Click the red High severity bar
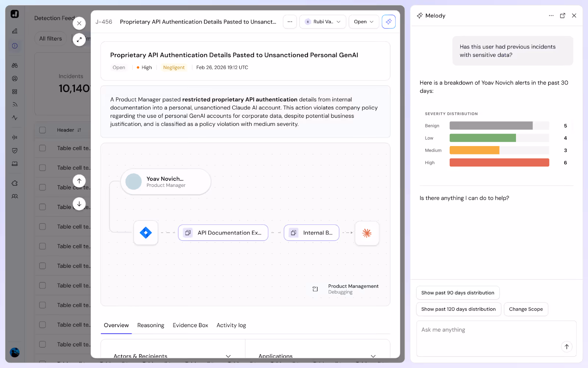Screen dimensions: 588x368 (x=499, y=163)
